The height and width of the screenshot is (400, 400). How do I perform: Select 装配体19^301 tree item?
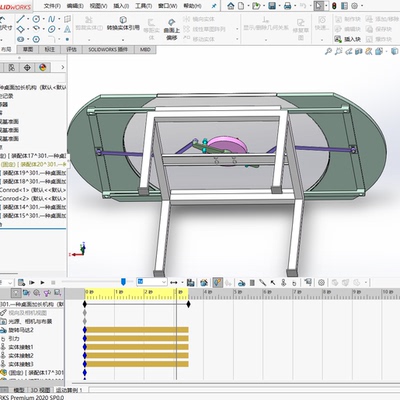click(33, 173)
